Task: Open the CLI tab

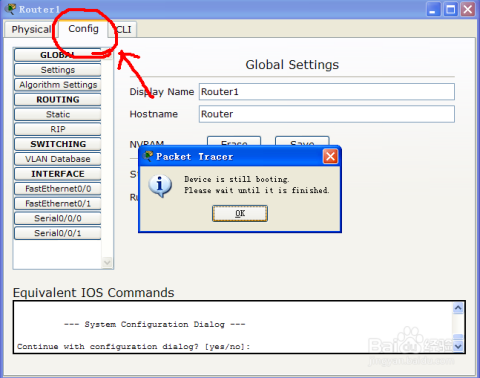Action: click(x=124, y=29)
